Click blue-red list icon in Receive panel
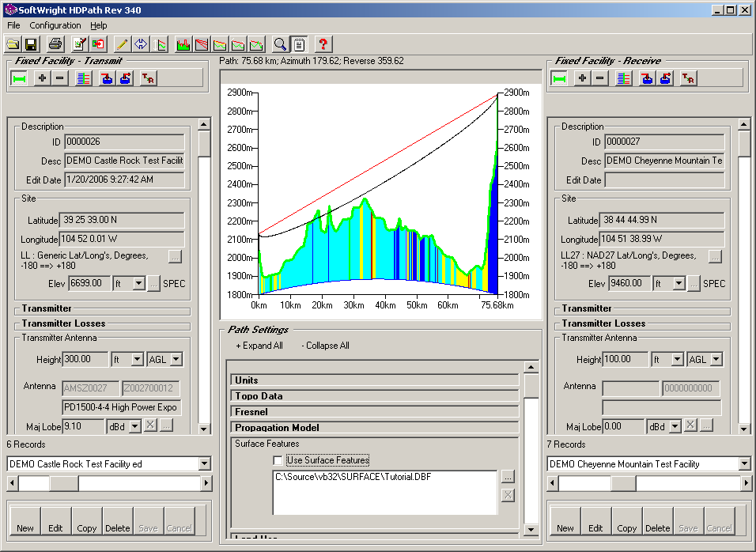The width and height of the screenshot is (756, 552). (623, 78)
